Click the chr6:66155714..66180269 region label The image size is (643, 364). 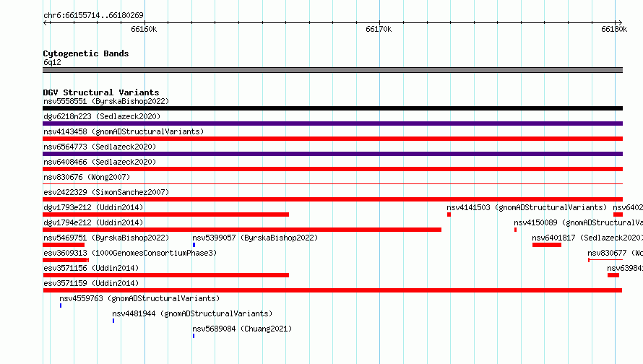[93, 15]
